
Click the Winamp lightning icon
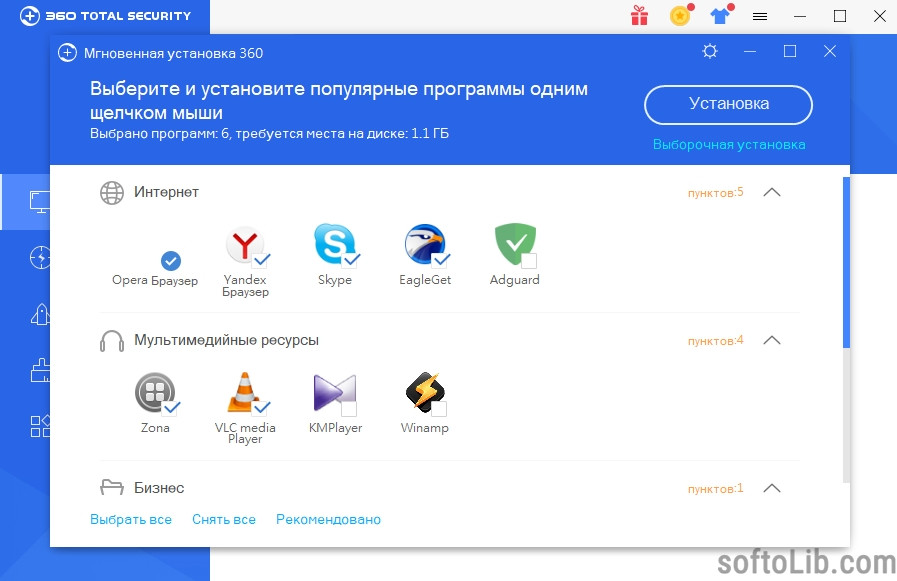click(425, 392)
